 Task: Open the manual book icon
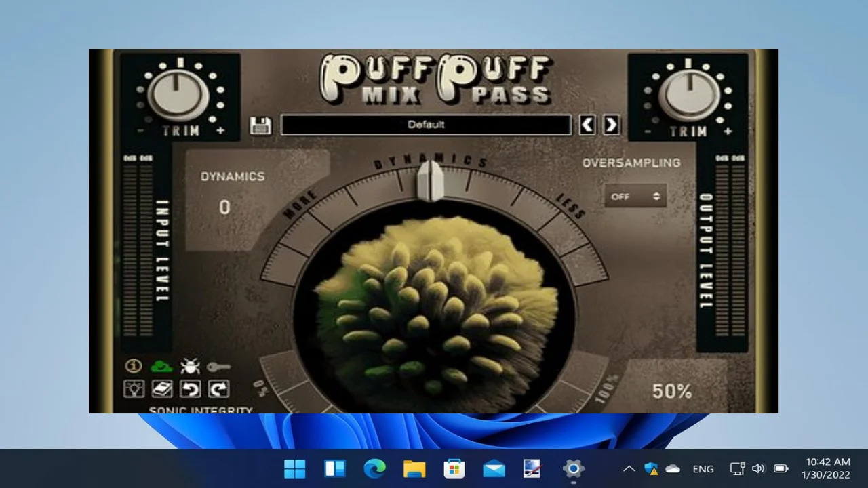click(x=161, y=388)
